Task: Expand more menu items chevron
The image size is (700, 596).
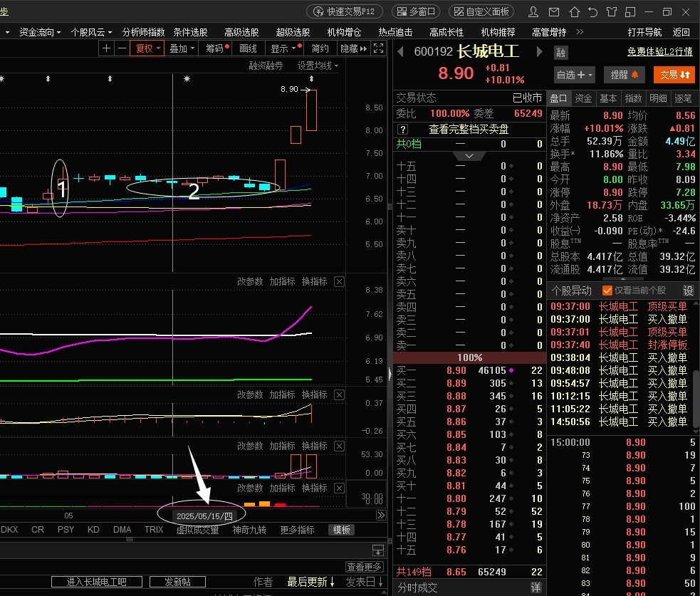Action: point(580,32)
